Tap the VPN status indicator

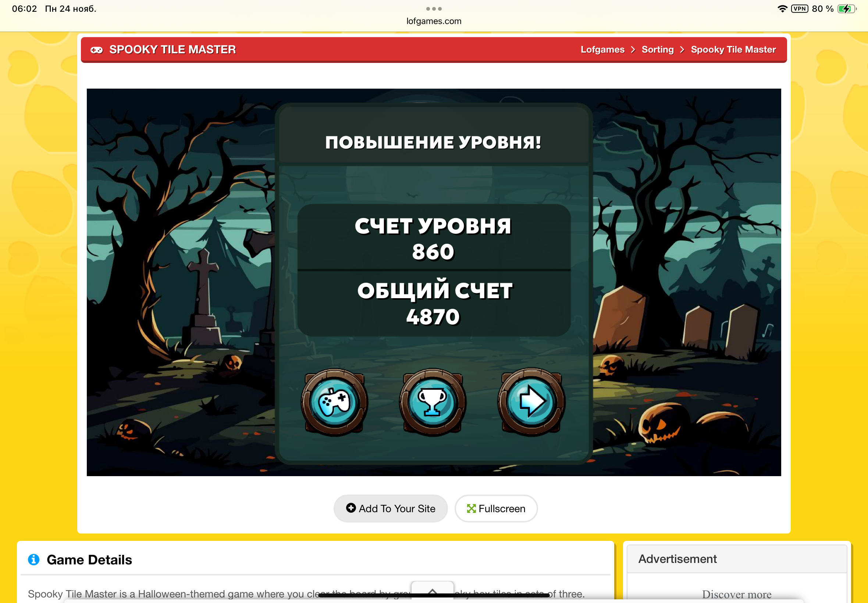(x=799, y=9)
